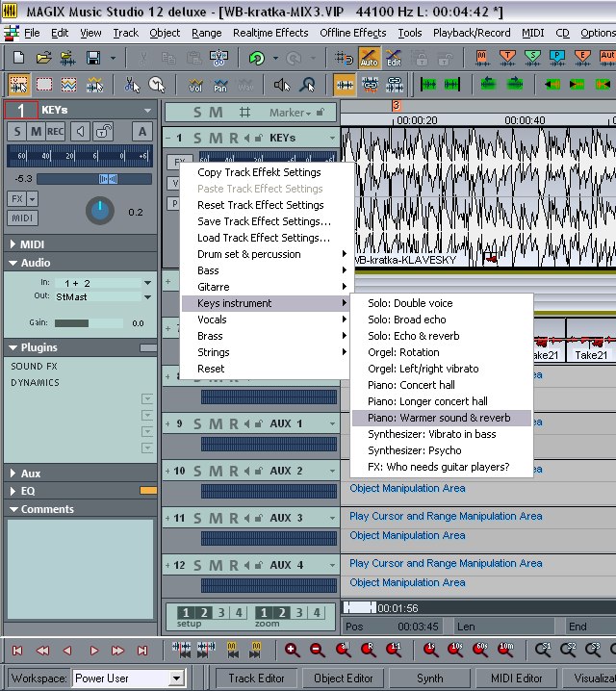
Task: Select Piano: Warmer sound & reverb
Action: 439,418
